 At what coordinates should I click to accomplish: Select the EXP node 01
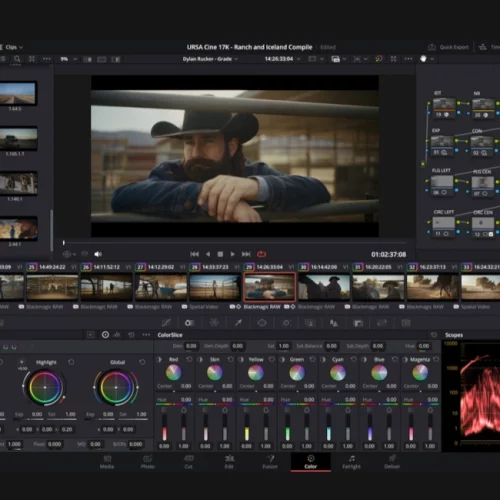coord(442,146)
